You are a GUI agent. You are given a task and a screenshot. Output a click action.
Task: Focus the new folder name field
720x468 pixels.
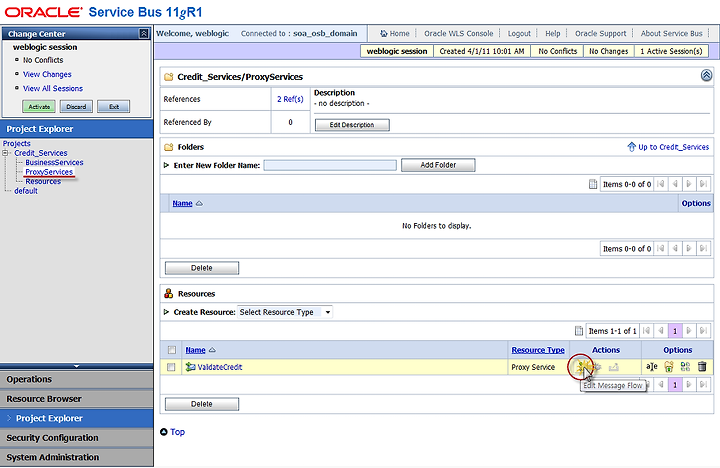tap(330, 165)
